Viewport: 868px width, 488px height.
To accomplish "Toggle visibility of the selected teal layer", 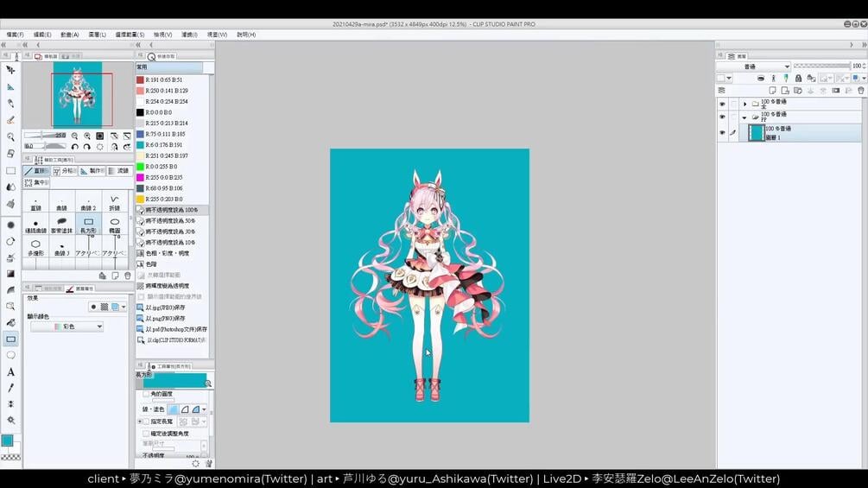I will [x=722, y=133].
